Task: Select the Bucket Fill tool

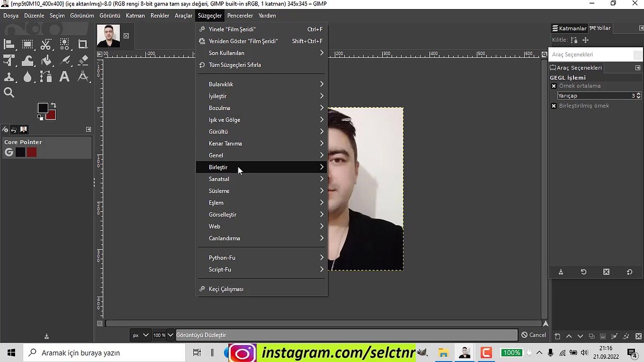Action: [46, 61]
